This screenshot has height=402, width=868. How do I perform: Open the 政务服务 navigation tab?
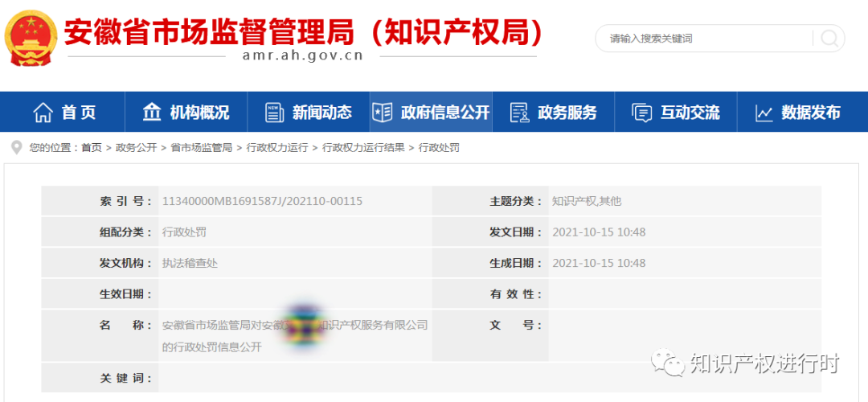point(554,112)
